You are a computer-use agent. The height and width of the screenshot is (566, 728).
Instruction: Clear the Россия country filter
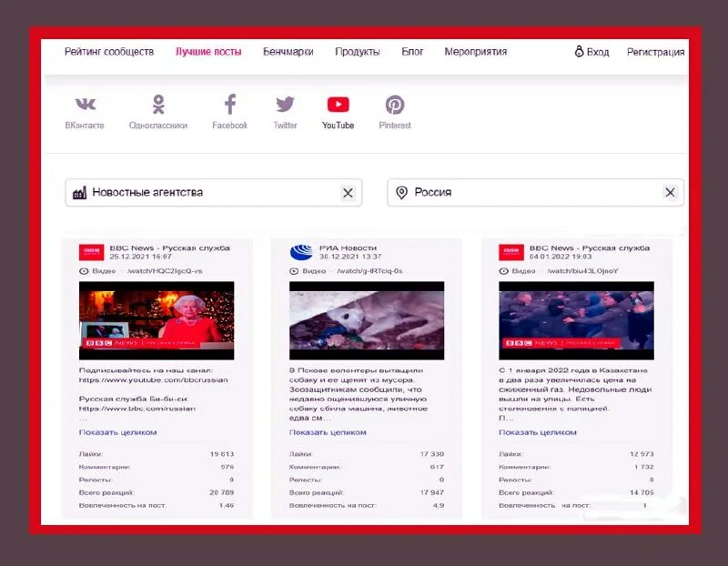(670, 192)
